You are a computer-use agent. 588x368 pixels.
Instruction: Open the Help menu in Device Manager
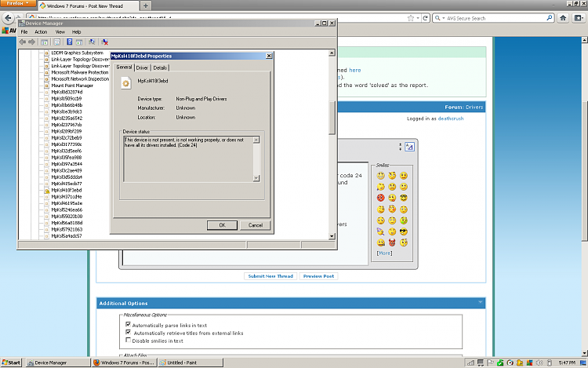[77, 32]
